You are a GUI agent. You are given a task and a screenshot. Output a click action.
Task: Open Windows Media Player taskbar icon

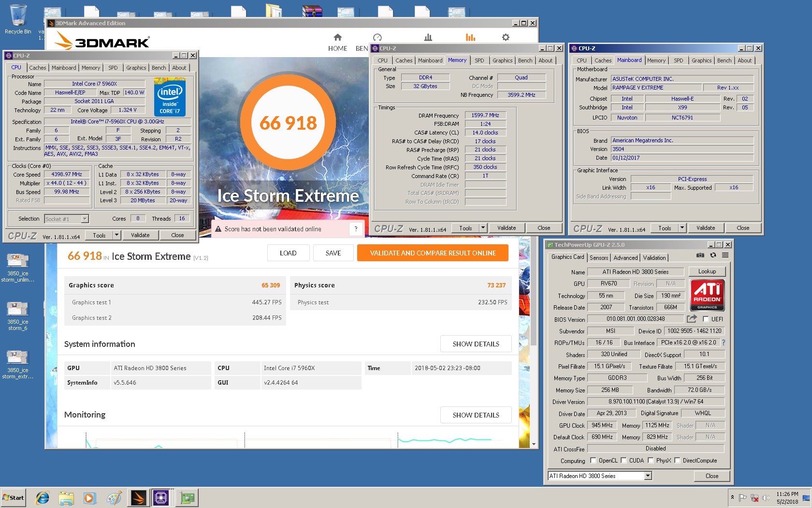point(89,497)
